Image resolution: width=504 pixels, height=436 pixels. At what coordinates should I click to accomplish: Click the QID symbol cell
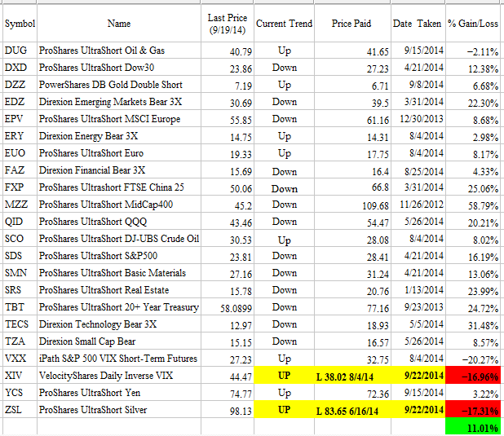click(x=20, y=222)
